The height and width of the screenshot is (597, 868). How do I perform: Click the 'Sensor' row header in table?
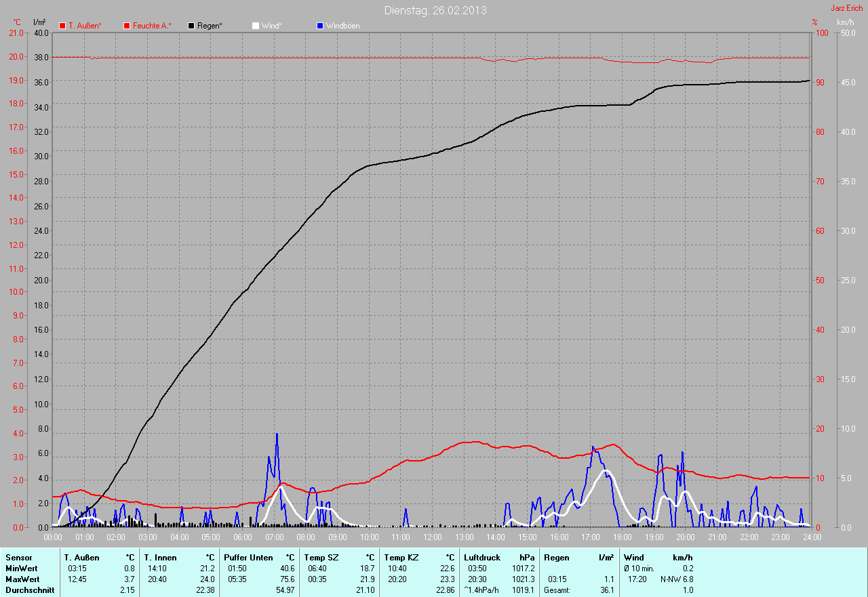click(19, 558)
